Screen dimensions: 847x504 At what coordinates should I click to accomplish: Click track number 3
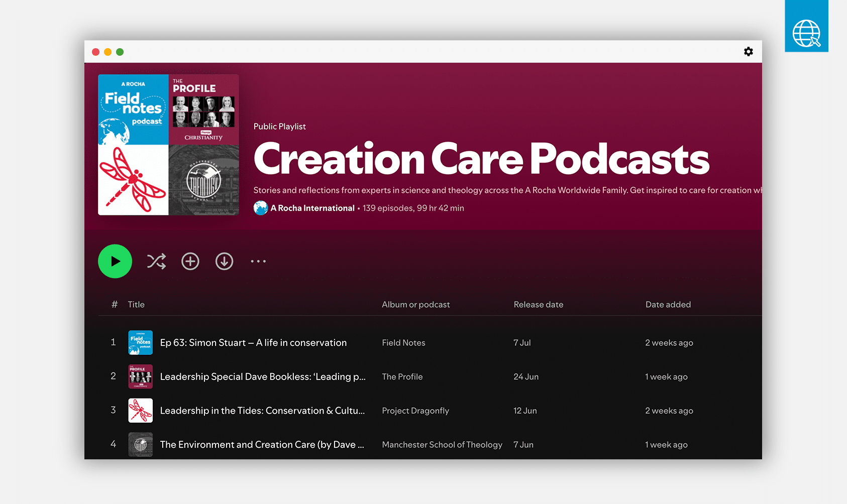[x=113, y=410]
